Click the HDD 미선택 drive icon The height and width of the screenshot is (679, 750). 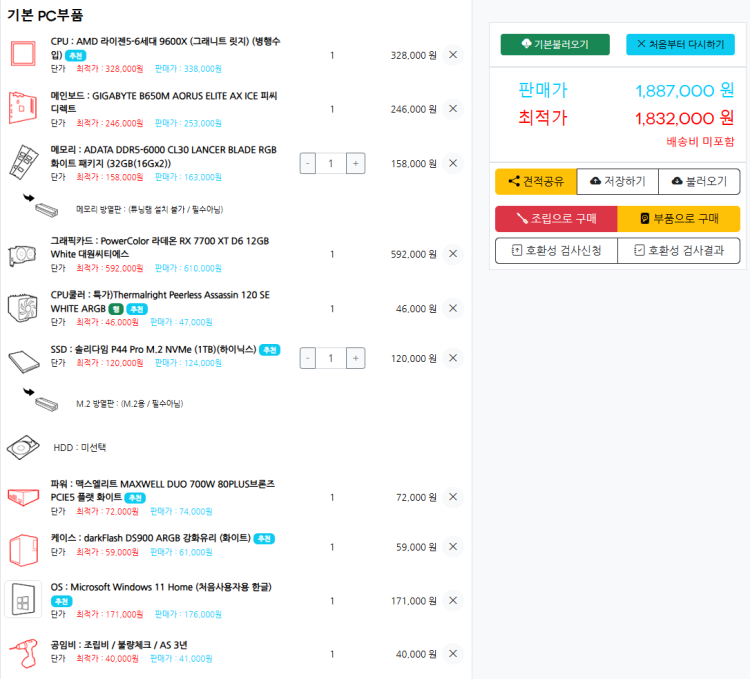pyautogui.click(x=23, y=447)
